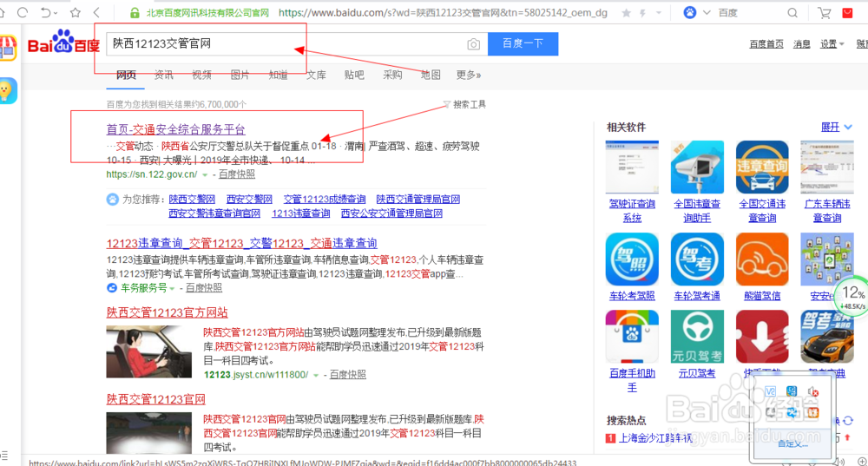This screenshot has width=868, height=466.
Task: Open result 首页-交通安全综合服务平台
Action: tap(175, 129)
